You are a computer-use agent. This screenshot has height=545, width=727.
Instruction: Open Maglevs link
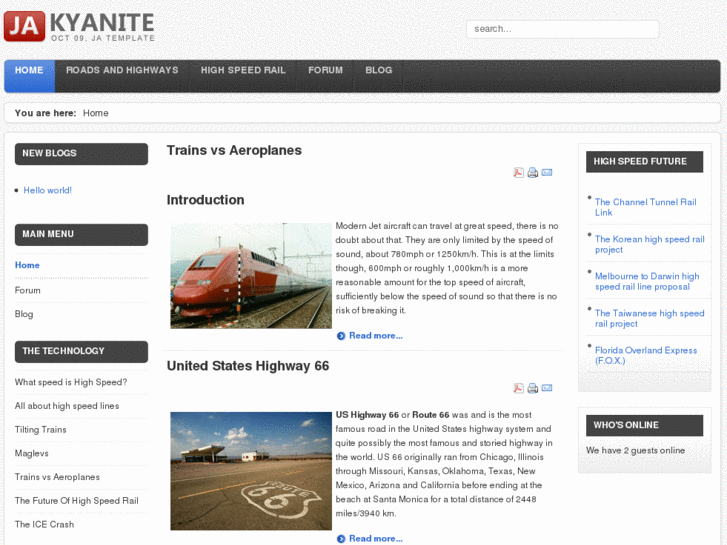pyautogui.click(x=32, y=453)
